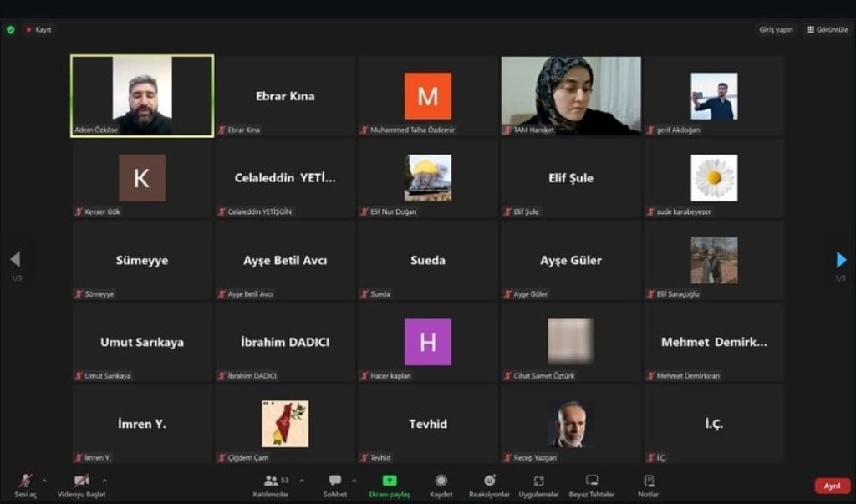Expand audio options arrow beside Sesi aç

(x=44, y=481)
